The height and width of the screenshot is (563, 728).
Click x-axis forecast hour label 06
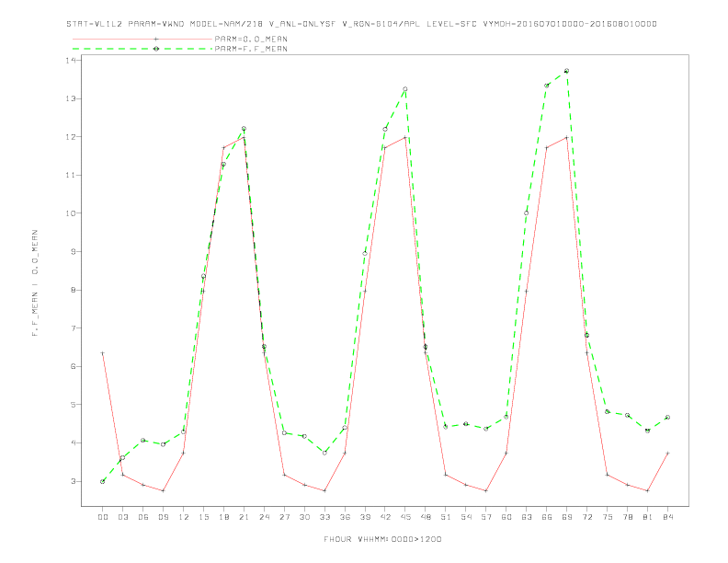[143, 517]
